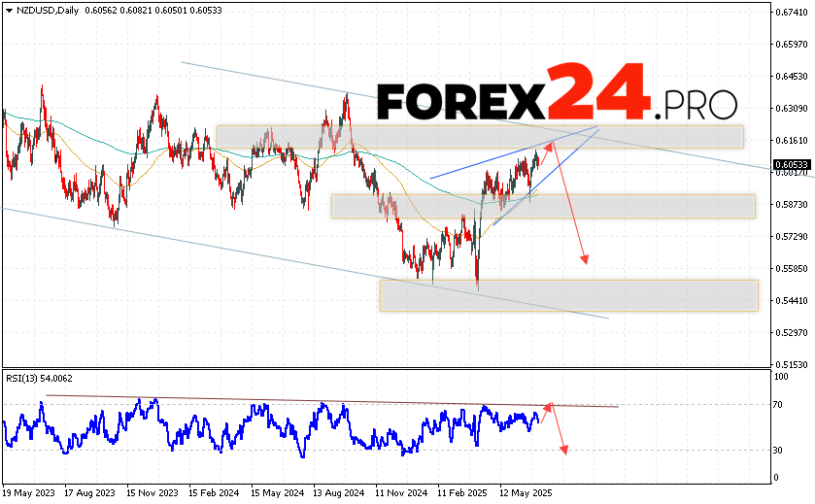Click the 0.67410 price axis label
The image size is (815, 504).
click(793, 12)
